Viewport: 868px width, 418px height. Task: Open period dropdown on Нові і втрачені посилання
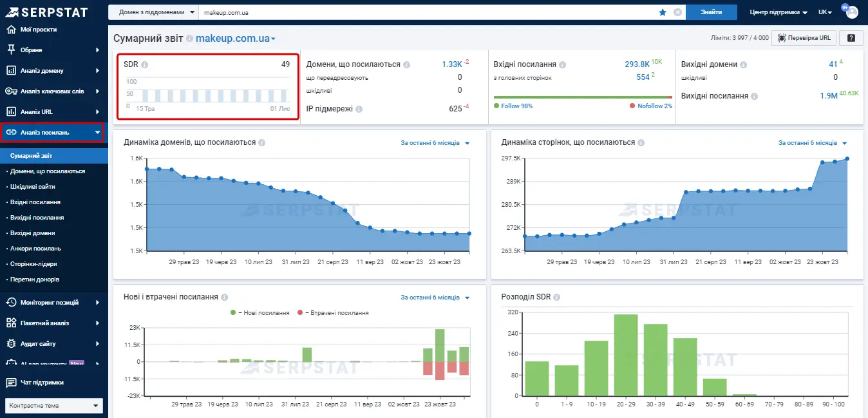[x=435, y=298]
